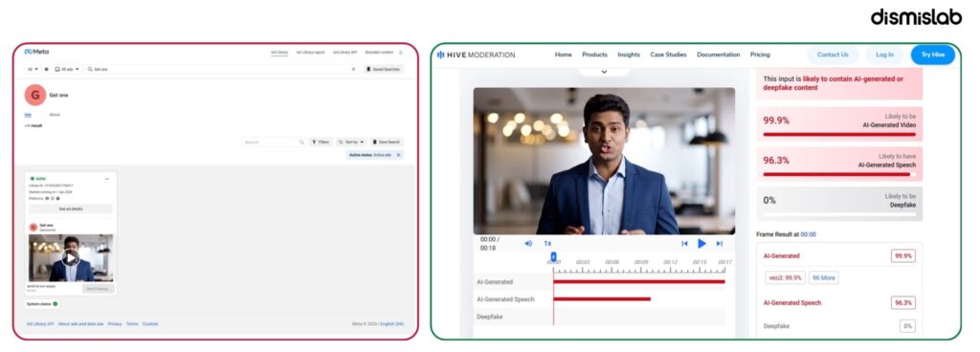The image size is (980, 352).
Task: Click the green System status indicator
Action: point(55,304)
